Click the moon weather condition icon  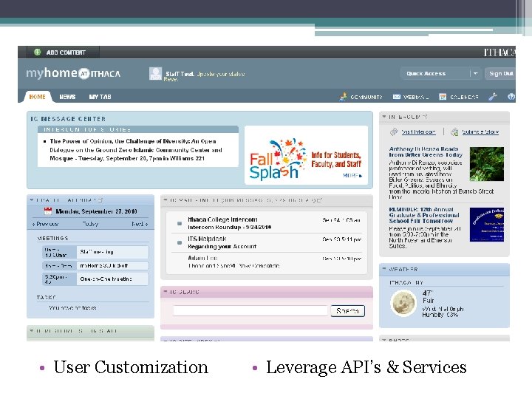403,304
